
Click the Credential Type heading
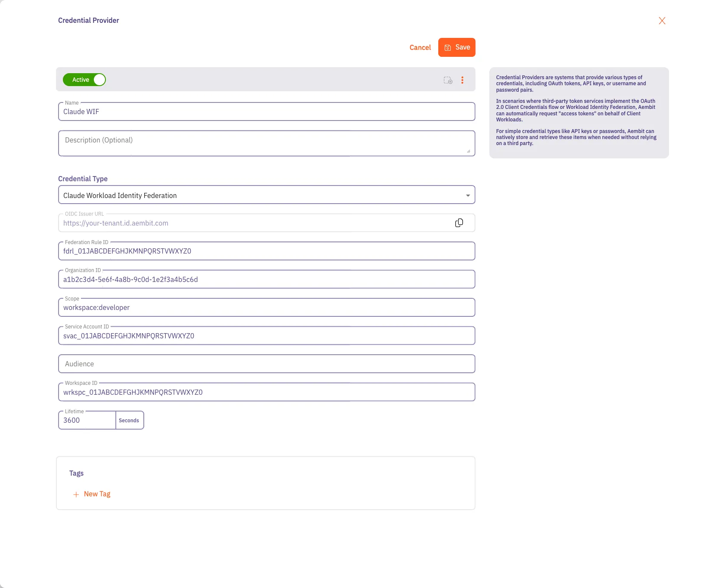click(x=83, y=179)
